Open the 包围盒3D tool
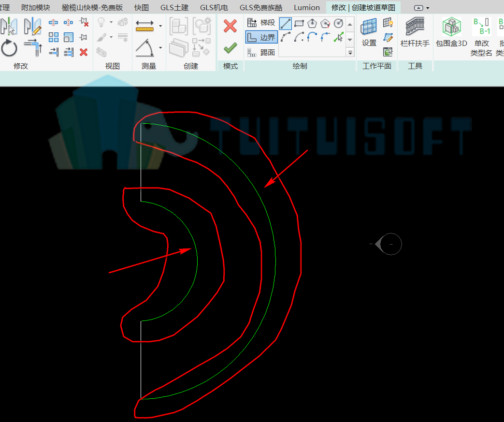The height and width of the screenshot is (422, 504). coord(451,32)
